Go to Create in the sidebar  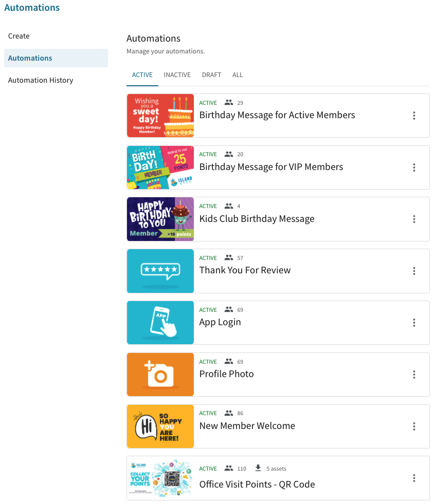(19, 36)
